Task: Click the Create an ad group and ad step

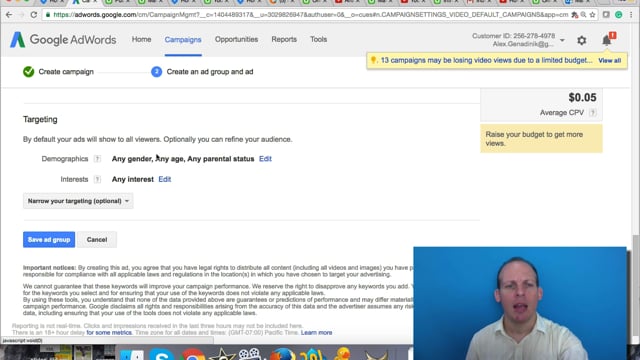Action: [x=210, y=72]
